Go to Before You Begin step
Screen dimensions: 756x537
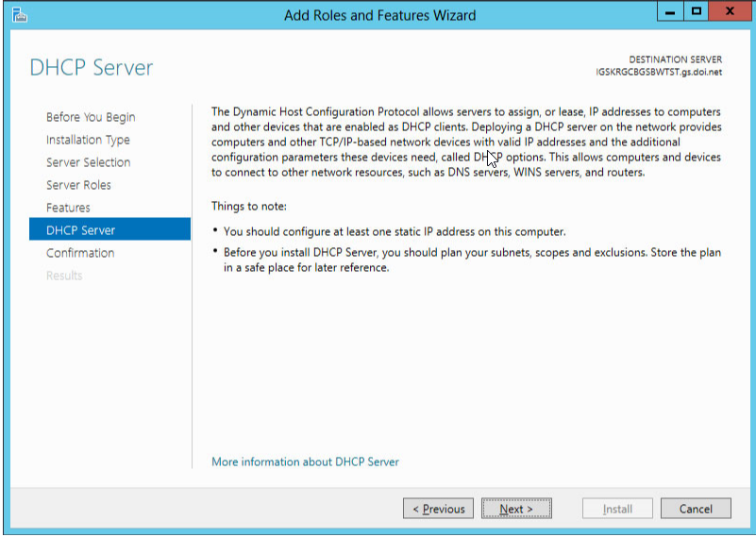click(91, 117)
